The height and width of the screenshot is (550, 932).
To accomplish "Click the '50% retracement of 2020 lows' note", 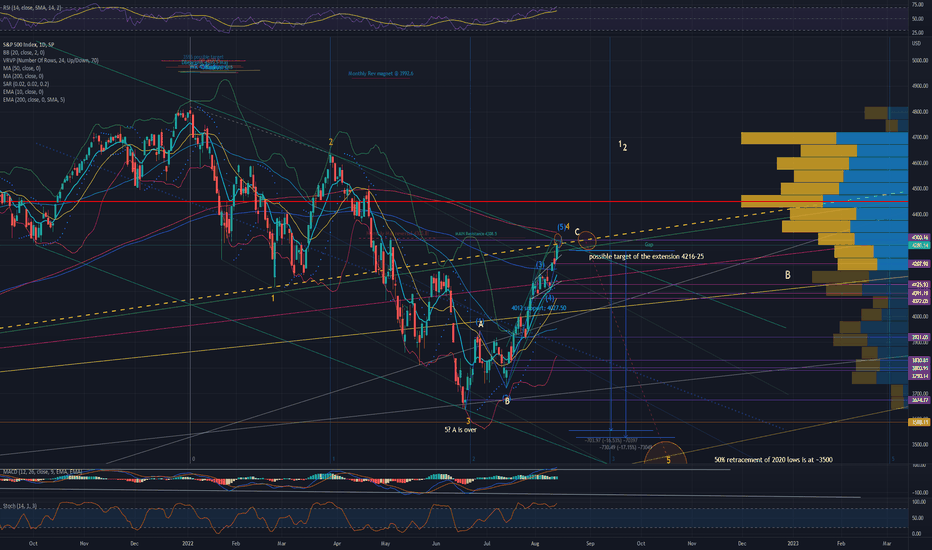I will pos(773,460).
